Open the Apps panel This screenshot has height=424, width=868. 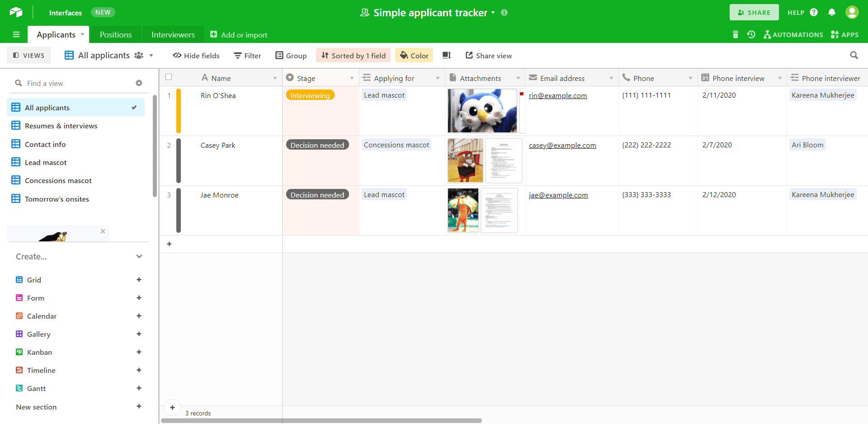pos(844,34)
